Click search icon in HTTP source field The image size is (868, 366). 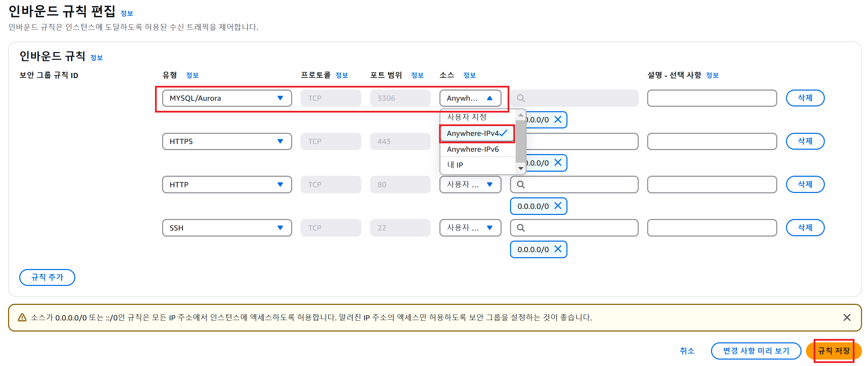521,185
